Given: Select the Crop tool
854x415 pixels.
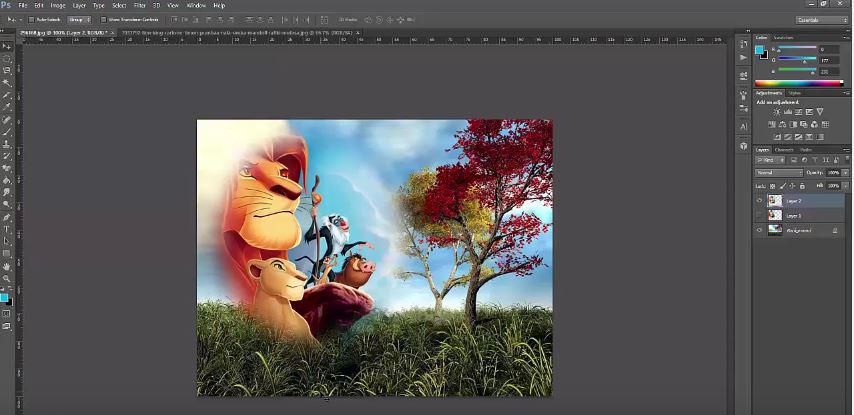Looking at the screenshot, I should pyautogui.click(x=7, y=95).
